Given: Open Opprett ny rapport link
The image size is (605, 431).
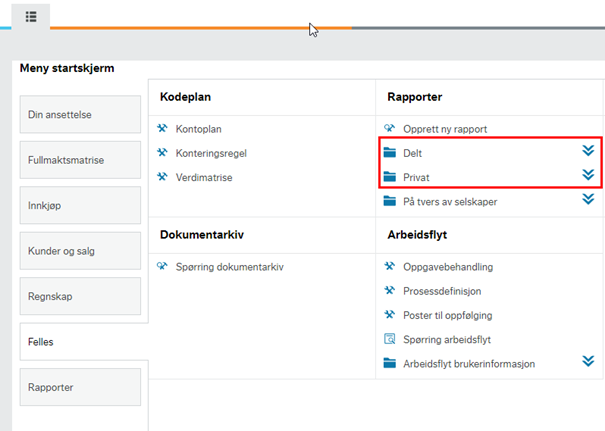Looking at the screenshot, I should 445,129.
